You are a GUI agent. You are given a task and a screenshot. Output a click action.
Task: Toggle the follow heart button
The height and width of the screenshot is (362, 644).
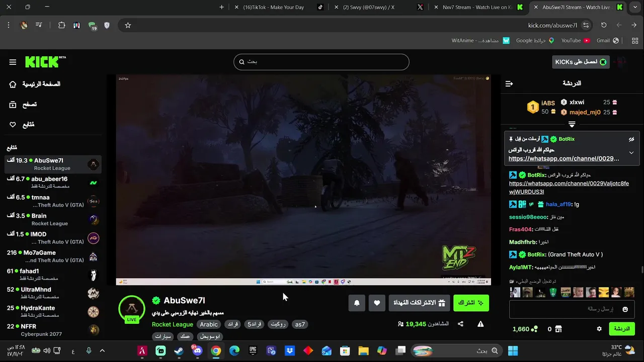(x=377, y=303)
